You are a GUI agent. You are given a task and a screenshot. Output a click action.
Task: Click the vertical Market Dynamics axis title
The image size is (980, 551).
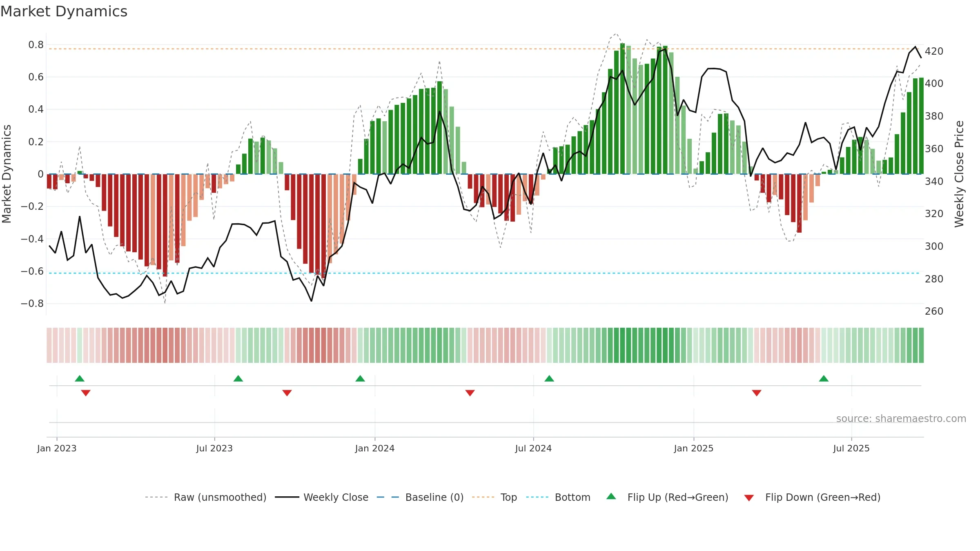[7, 174]
